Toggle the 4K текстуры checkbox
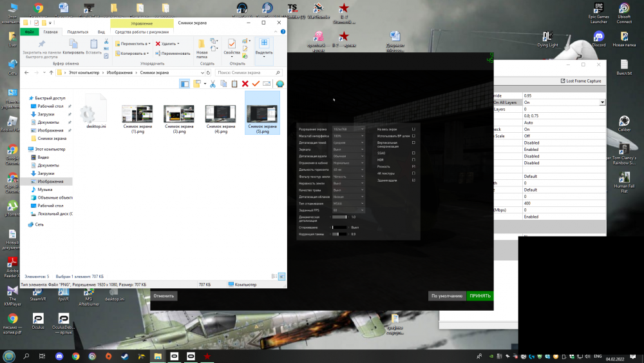644x363 pixels. 413,173
